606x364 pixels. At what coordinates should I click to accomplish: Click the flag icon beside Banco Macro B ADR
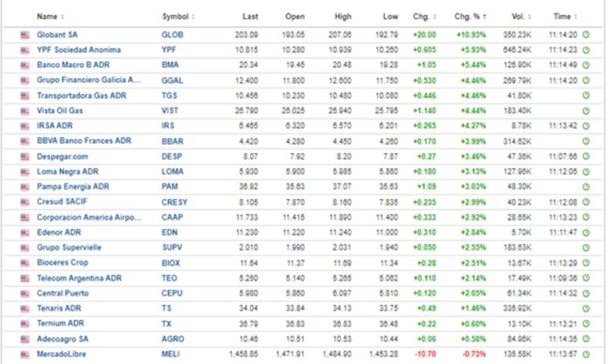click(x=24, y=65)
